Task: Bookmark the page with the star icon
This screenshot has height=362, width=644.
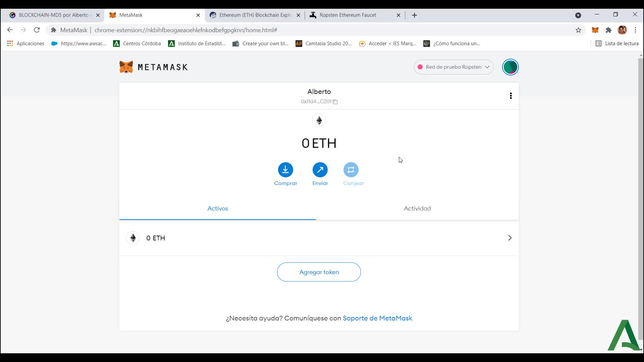Action: [x=578, y=30]
